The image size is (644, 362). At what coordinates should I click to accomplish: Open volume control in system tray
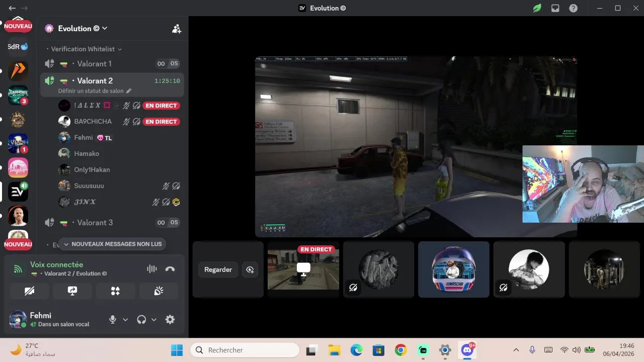point(576,350)
